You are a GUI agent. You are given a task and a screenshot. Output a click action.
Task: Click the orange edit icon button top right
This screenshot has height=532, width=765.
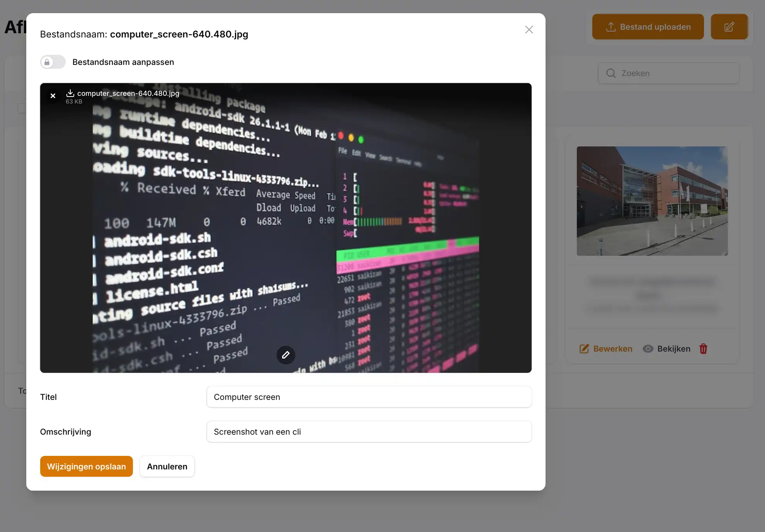point(729,27)
